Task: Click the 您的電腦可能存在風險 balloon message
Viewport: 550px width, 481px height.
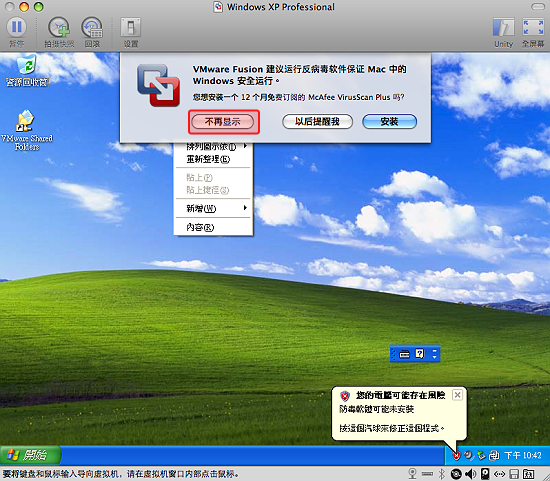Action: click(x=400, y=395)
